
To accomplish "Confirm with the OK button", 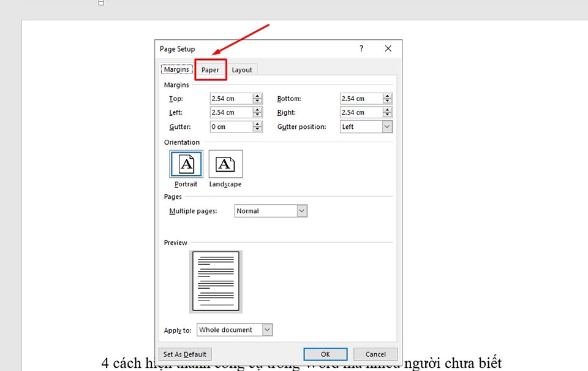I will tap(325, 354).
